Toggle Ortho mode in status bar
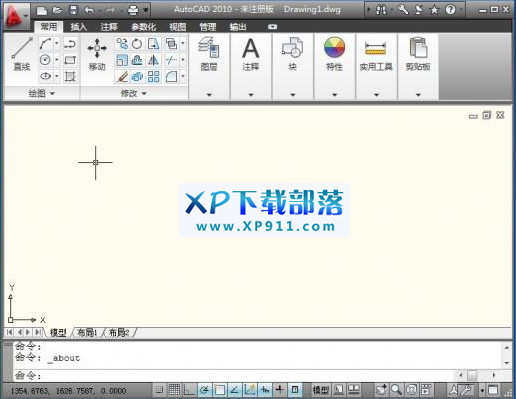This screenshot has height=399, width=516. [189, 389]
